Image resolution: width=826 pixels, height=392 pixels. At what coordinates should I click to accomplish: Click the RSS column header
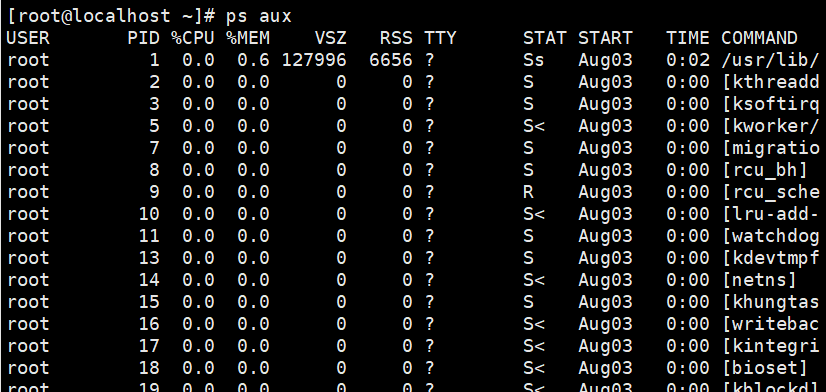point(396,38)
